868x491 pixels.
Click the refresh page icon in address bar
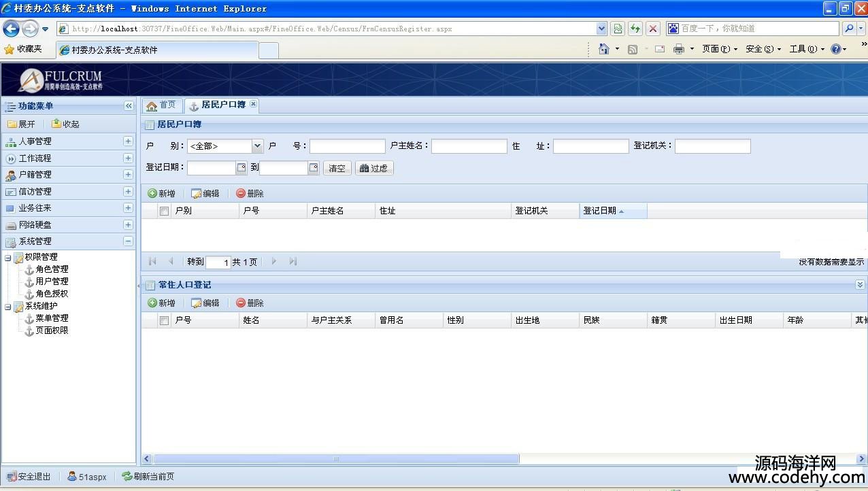click(x=635, y=29)
